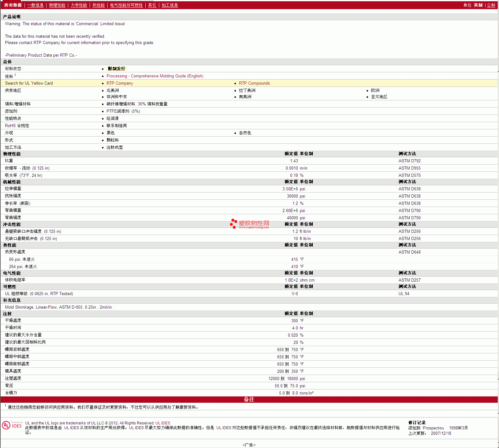Click footnote superscript beside 资料

(15, 75)
